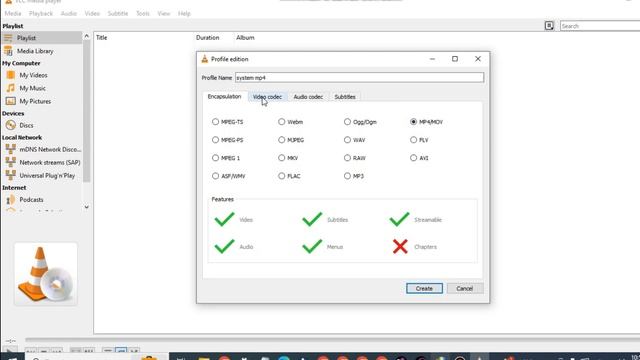Click the My Videos folder icon
This screenshot has height=360, width=640.
click(x=11, y=75)
